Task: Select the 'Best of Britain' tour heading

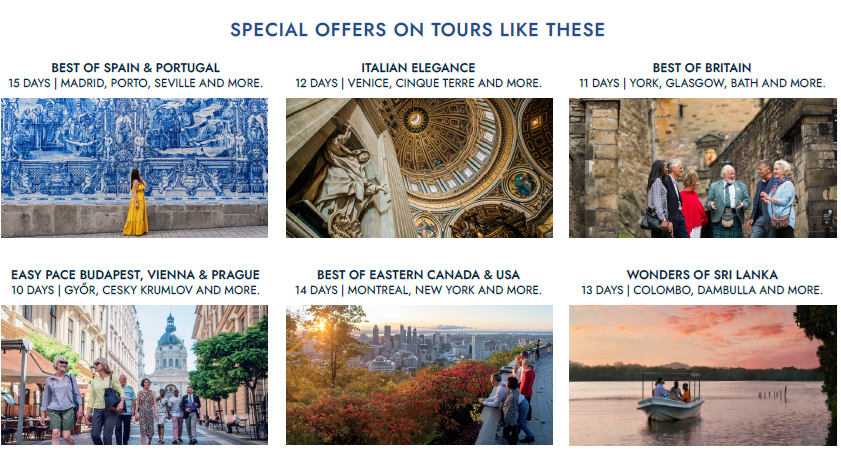Action: point(702,68)
